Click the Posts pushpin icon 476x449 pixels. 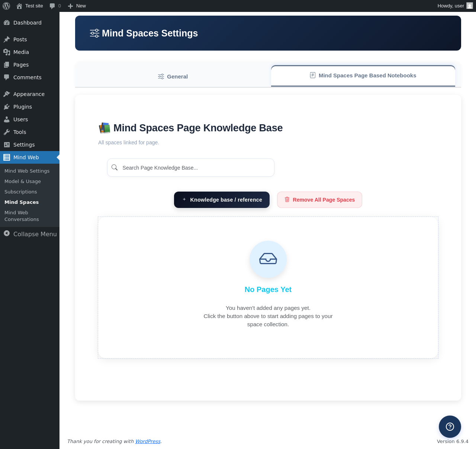coord(7,39)
